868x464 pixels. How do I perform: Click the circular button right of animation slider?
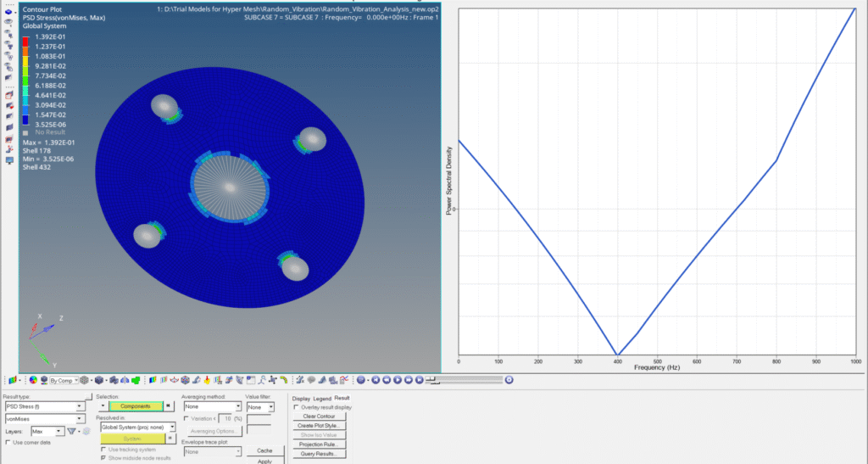(509, 380)
